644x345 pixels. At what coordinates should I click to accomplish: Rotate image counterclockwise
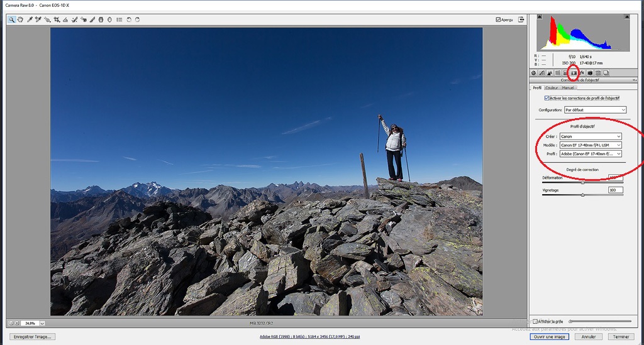click(x=129, y=19)
